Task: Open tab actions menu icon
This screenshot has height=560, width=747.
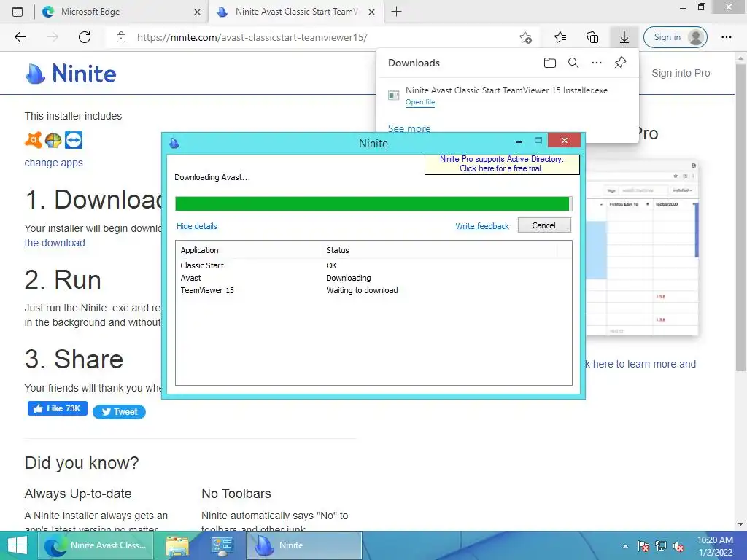Action: [x=18, y=12]
